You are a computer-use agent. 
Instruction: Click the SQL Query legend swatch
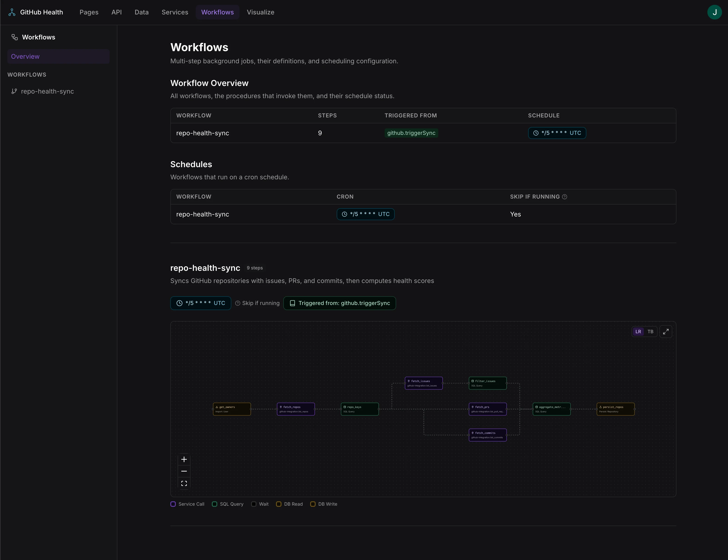point(215,504)
